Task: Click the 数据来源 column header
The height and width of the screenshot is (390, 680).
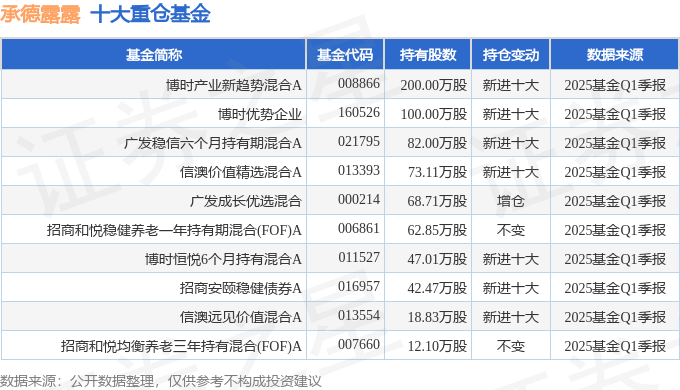Action: 615,55
